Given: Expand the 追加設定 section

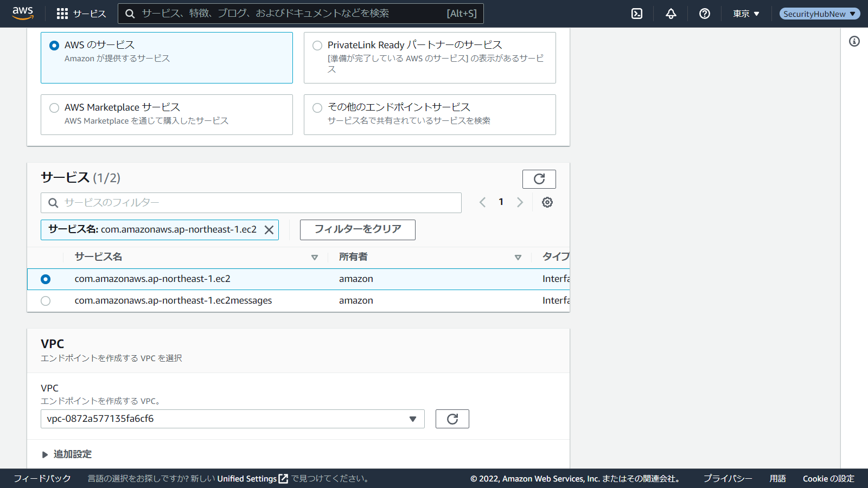Looking at the screenshot, I should [x=67, y=454].
